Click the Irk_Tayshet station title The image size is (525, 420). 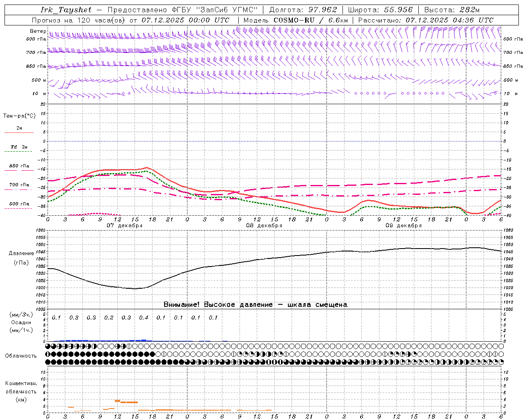[66, 10]
